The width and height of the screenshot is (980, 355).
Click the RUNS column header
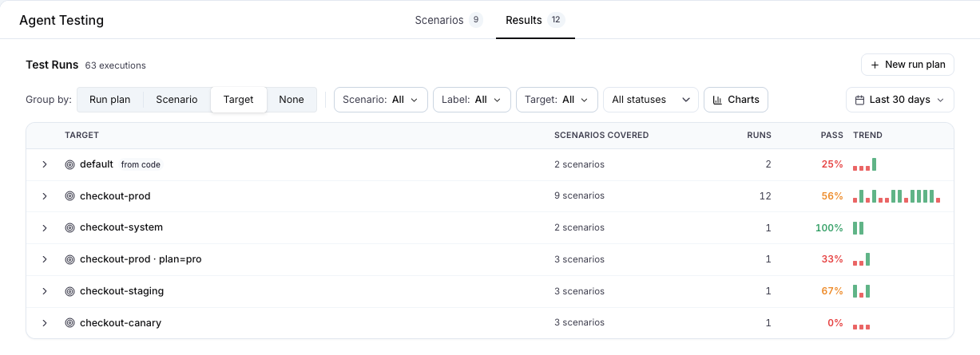click(x=759, y=136)
